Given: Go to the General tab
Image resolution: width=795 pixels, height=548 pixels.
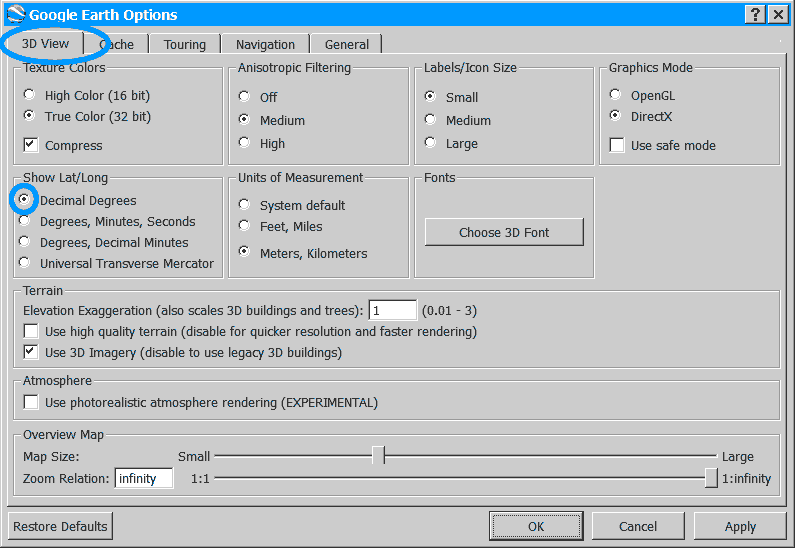Looking at the screenshot, I should tap(346, 44).
